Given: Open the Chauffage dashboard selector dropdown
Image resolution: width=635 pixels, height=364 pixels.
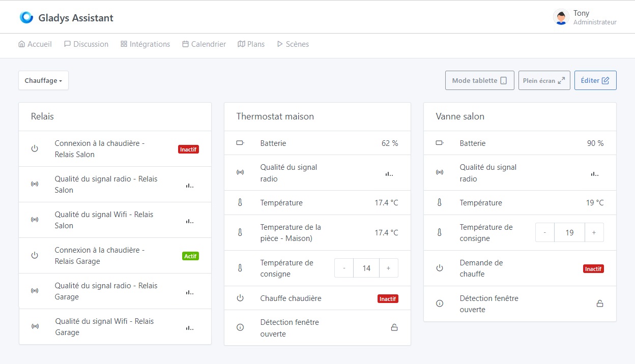Looking at the screenshot, I should click(43, 80).
